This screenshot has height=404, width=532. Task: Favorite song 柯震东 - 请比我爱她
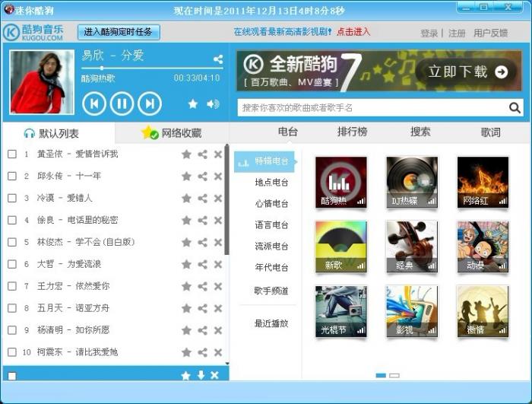(x=186, y=352)
